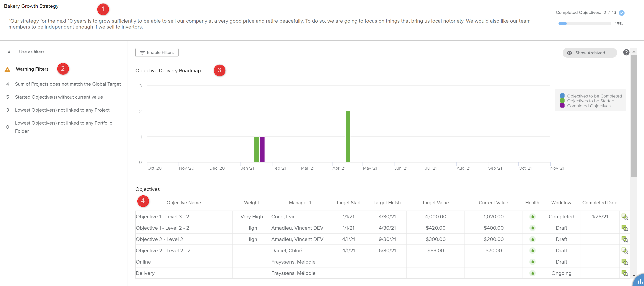Filter by Started Objective(s) without current value
Viewport: 644px width, 286px height.
pos(59,97)
